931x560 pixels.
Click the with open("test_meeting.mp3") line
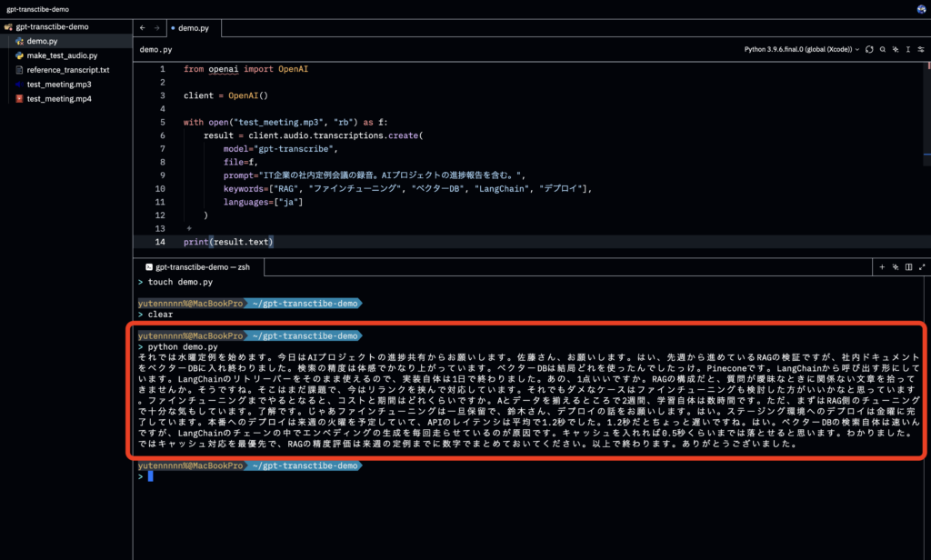285,123
